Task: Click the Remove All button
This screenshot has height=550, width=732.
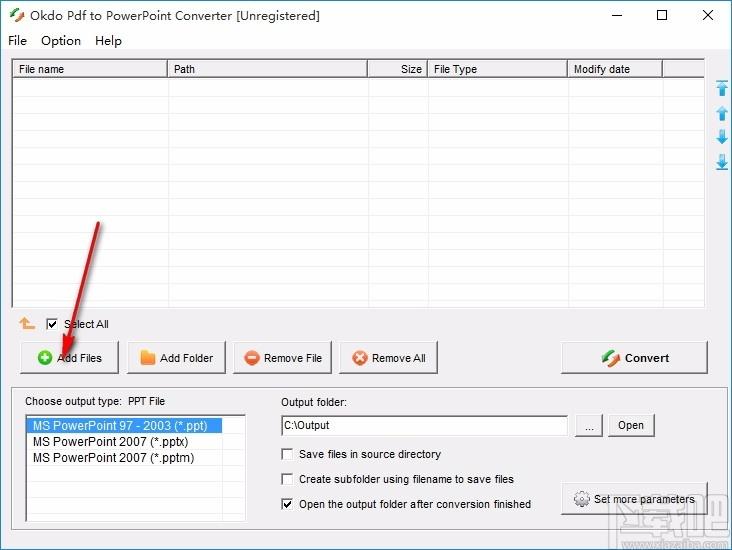Action: tap(388, 358)
